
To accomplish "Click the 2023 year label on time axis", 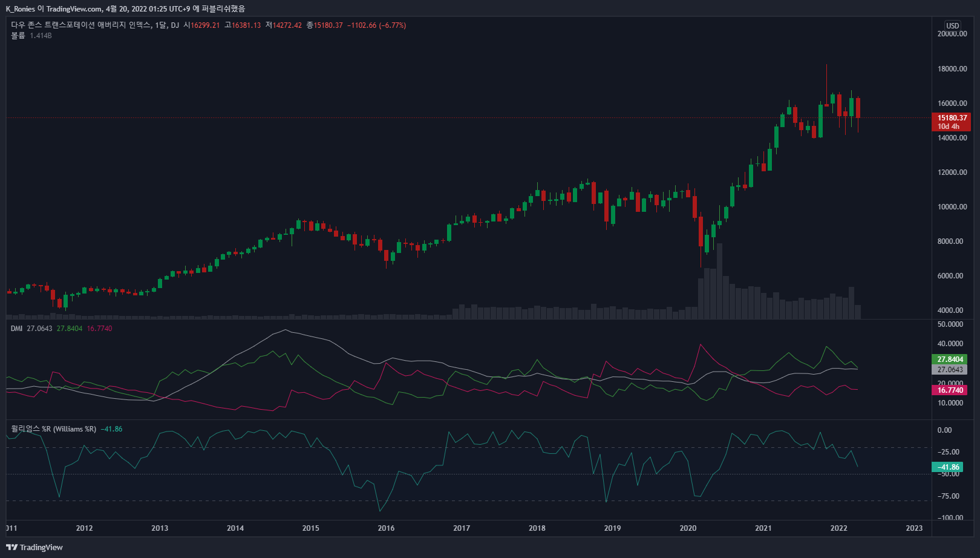I will pyautogui.click(x=914, y=528).
